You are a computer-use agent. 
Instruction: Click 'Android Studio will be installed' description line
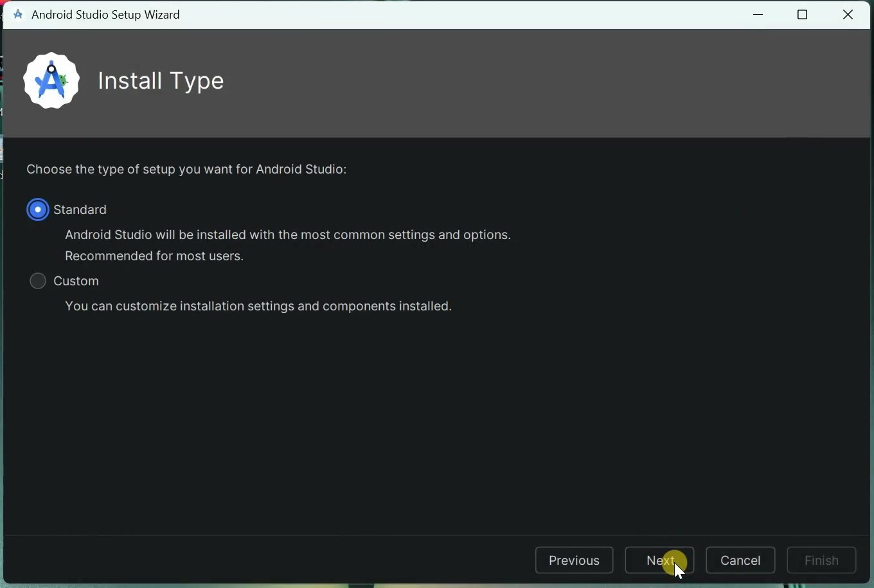(x=289, y=235)
